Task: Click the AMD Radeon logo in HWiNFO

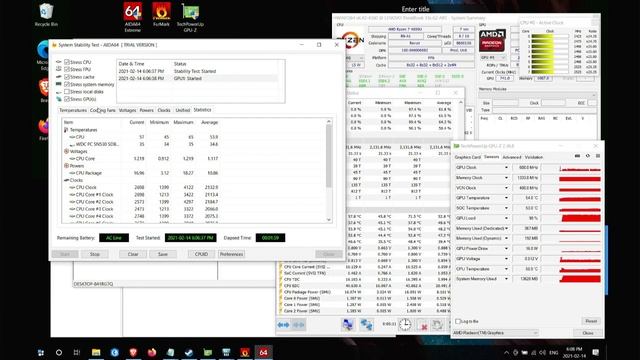Action: click(492, 40)
